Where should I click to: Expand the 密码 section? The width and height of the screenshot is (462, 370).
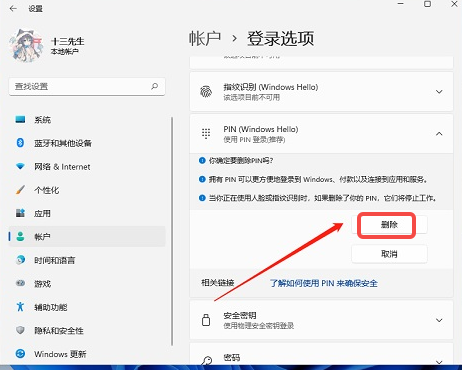(x=439, y=362)
